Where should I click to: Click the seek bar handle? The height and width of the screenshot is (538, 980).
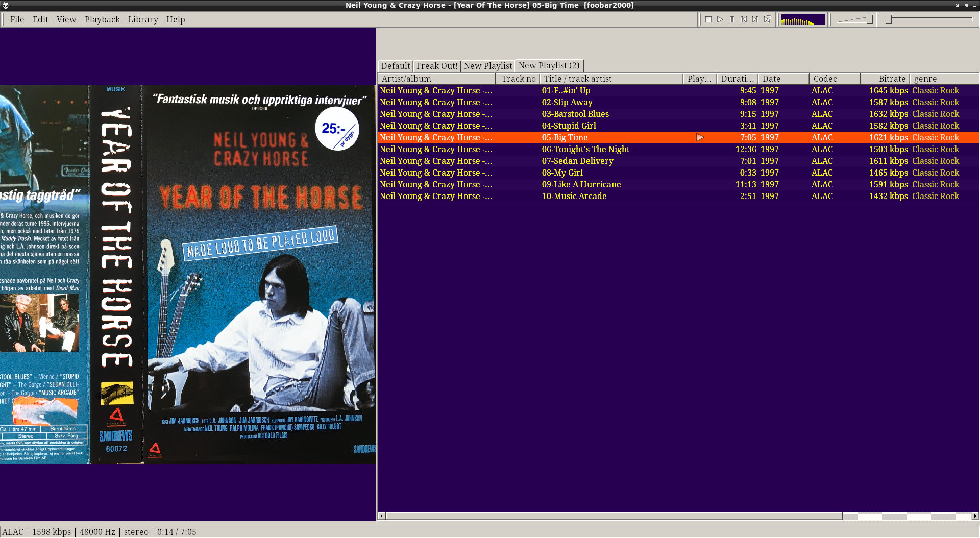click(x=889, y=19)
